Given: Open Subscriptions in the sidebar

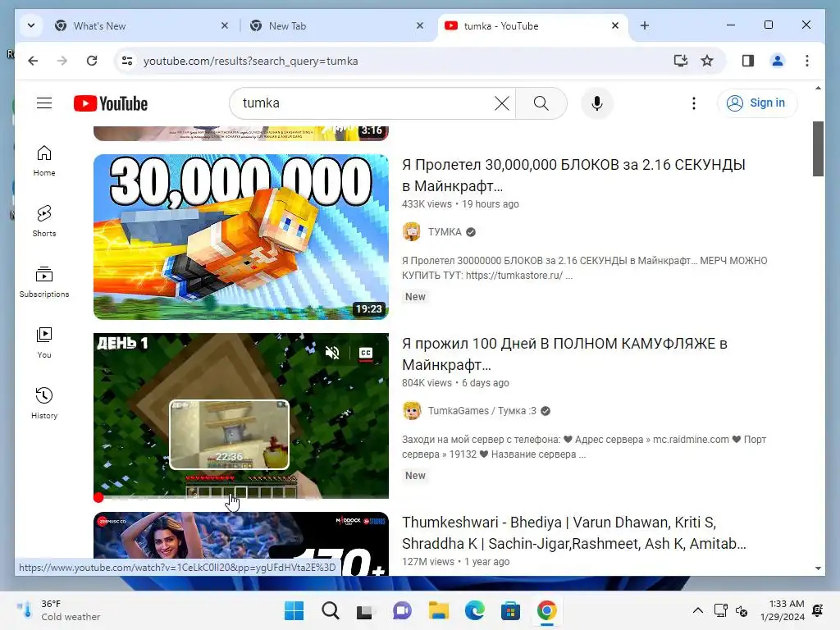Looking at the screenshot, I should click(x=44, y=282).
